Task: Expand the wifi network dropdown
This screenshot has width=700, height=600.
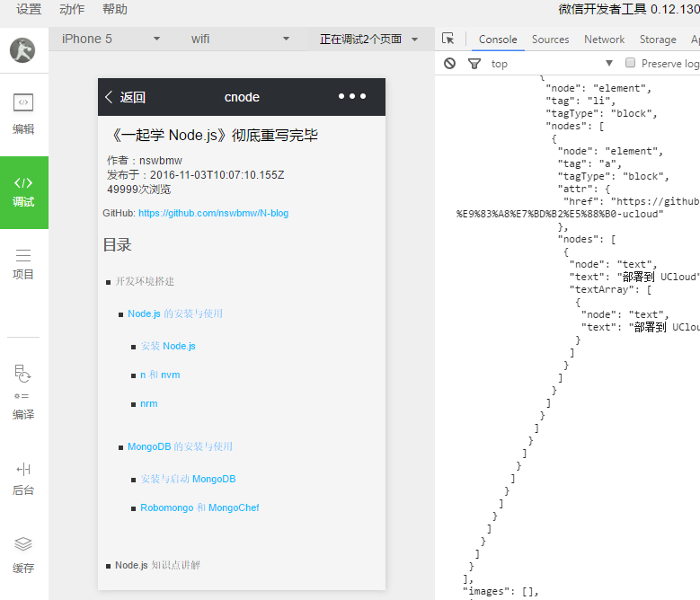Action: (240, 40)
